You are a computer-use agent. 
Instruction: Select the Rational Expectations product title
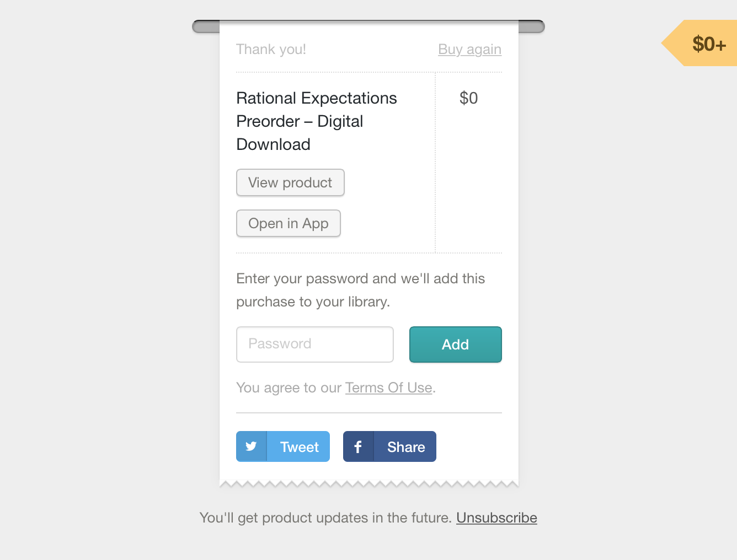coord(316,121)
